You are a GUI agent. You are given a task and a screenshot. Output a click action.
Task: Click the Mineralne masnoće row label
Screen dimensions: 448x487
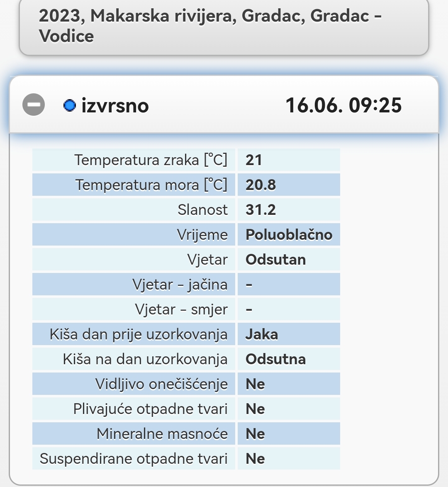(x=134, y=433)
